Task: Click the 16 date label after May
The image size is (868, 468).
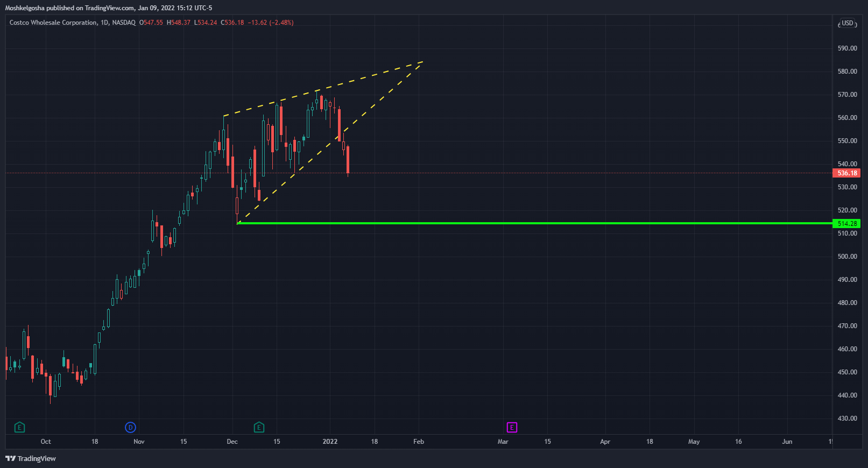Action: (x=738, y=442)
